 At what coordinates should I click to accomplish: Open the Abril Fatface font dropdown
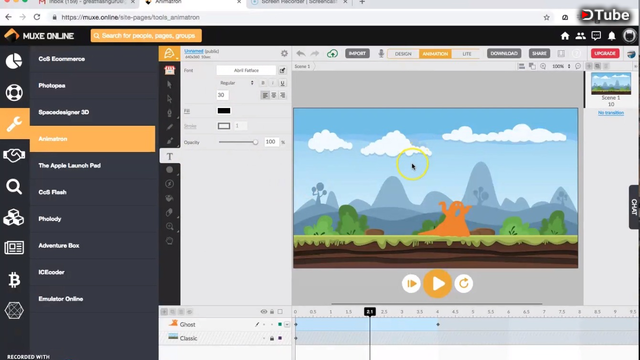(x=246, y=70)
